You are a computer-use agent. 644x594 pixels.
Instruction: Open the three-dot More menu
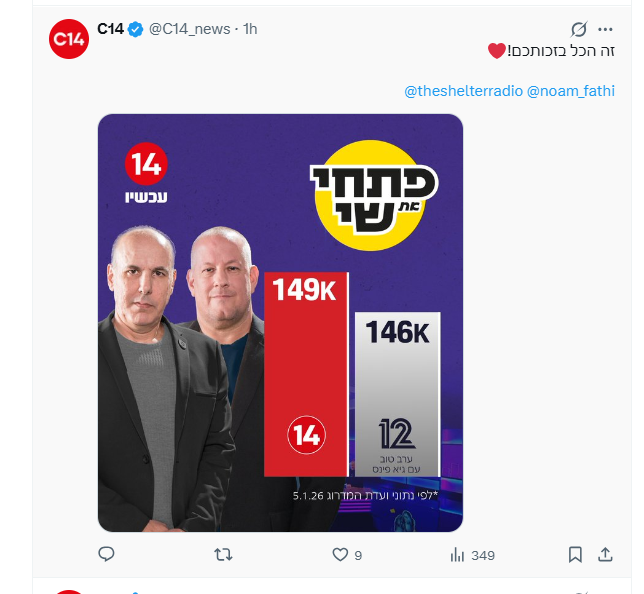coord(605,29)
